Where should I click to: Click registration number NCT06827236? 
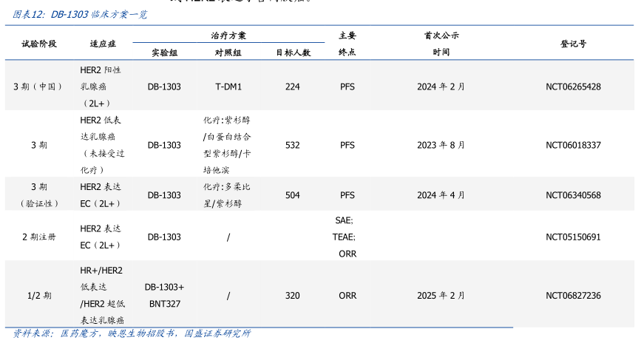(573, 295)
